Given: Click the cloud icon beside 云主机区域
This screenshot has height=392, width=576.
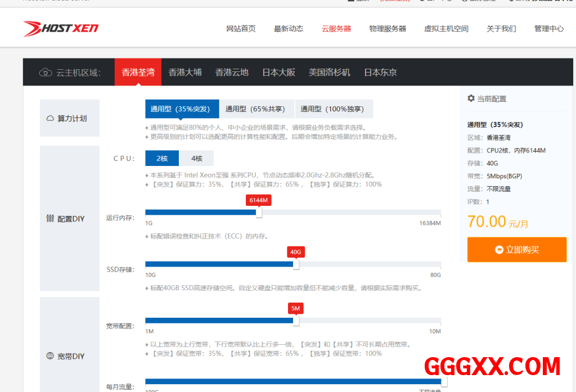Looking at the screenshot, I should tap(46, 73).
